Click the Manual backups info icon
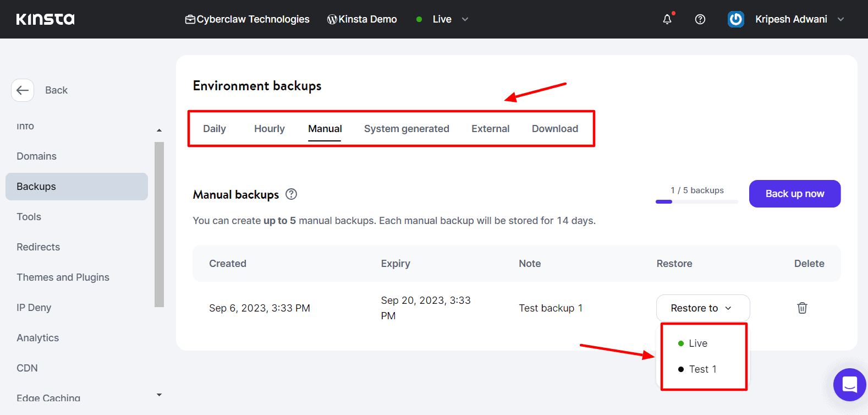This screenshot has width=868, height=415. coord(292,194)
